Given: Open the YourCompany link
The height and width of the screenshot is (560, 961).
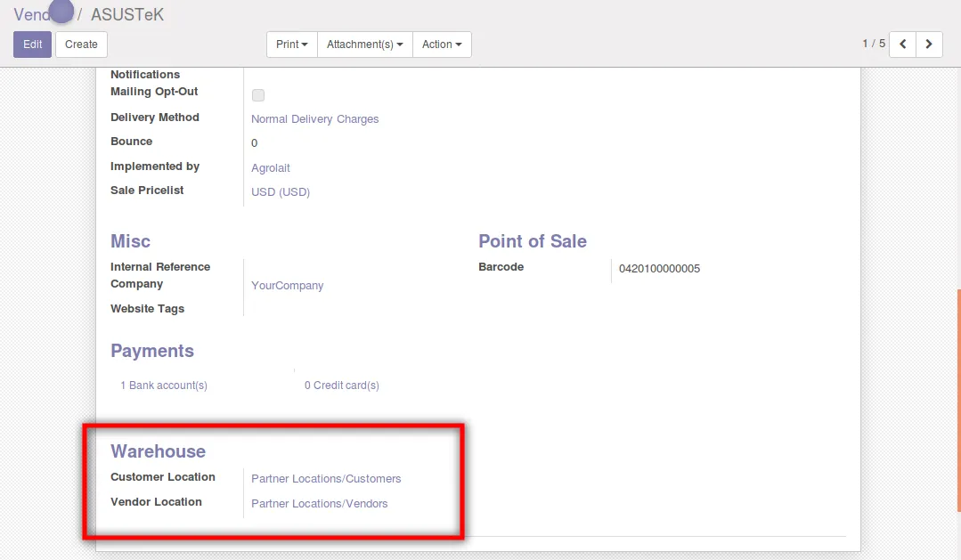Looking at the screenshot, I should [288, 286].
